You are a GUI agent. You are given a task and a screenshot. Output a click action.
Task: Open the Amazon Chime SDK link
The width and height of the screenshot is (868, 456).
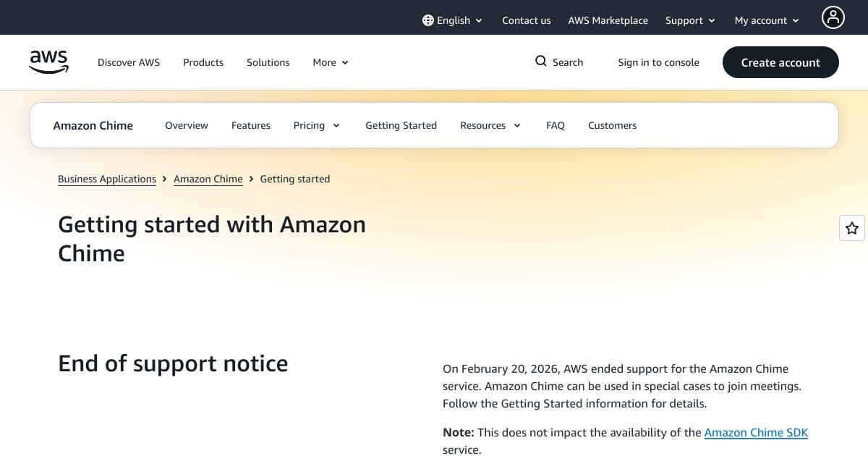[x=756, y=432]
